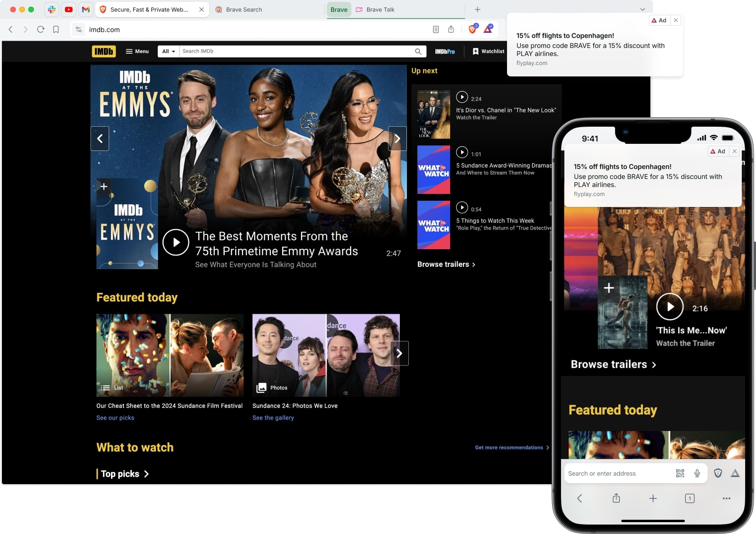Expand the All search category dropdown
Viewport: 756px width, 534px height.
[x=168, y=51]
